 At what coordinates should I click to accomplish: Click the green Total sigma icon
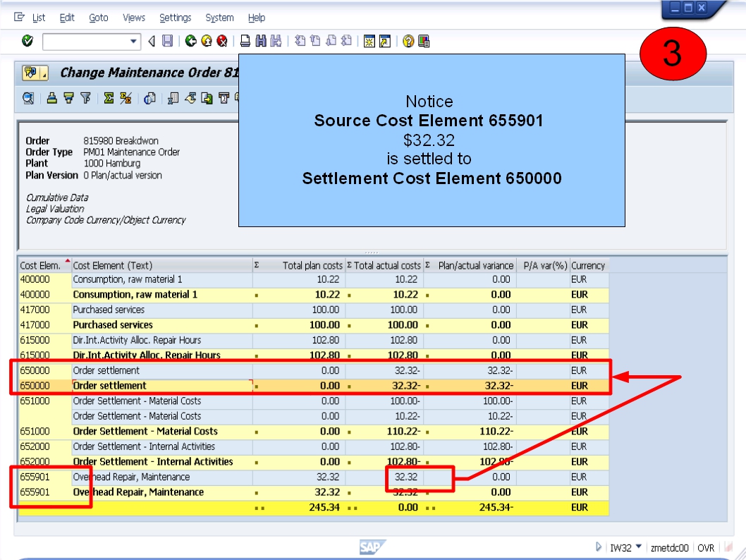tap(109, 99)
